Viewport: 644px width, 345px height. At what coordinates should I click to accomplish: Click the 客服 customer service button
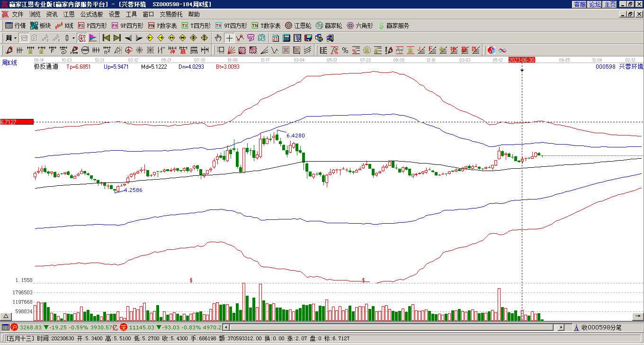click(580, 4)
